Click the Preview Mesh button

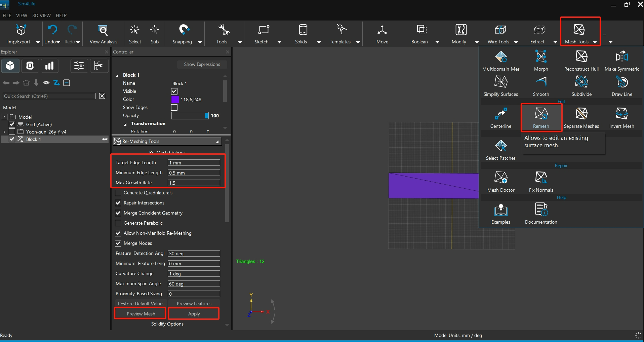point(140,314)
